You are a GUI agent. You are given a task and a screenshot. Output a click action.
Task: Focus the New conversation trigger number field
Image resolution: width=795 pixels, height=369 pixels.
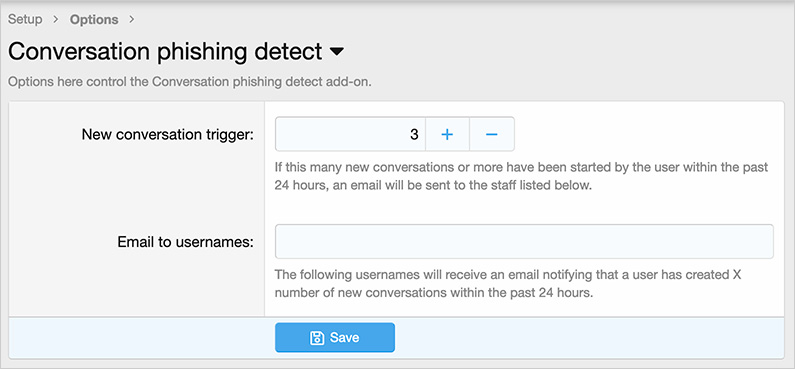pyautogui.click(x=350, y=134)
